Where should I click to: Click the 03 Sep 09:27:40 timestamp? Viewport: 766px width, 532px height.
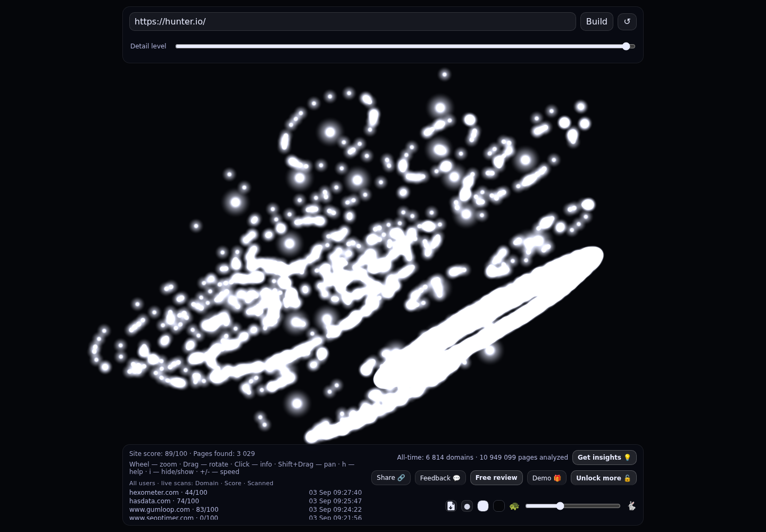[x=335, y=493]
